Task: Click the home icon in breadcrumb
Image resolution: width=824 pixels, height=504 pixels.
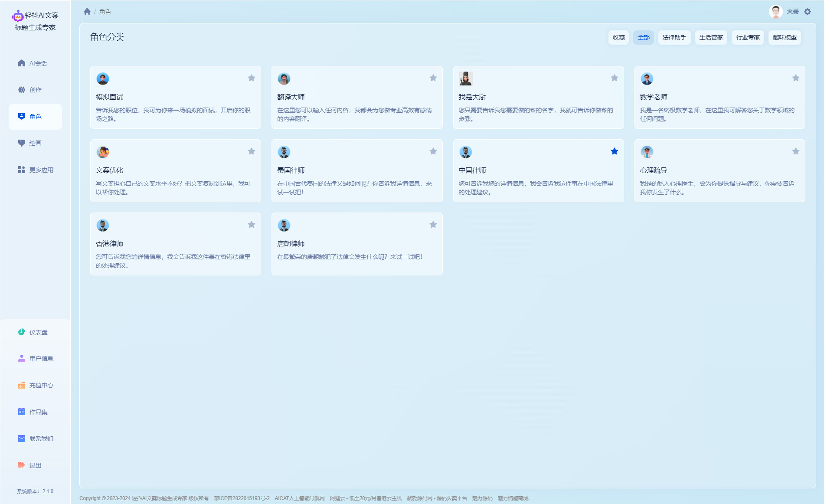Action: [x=87, y=12]
